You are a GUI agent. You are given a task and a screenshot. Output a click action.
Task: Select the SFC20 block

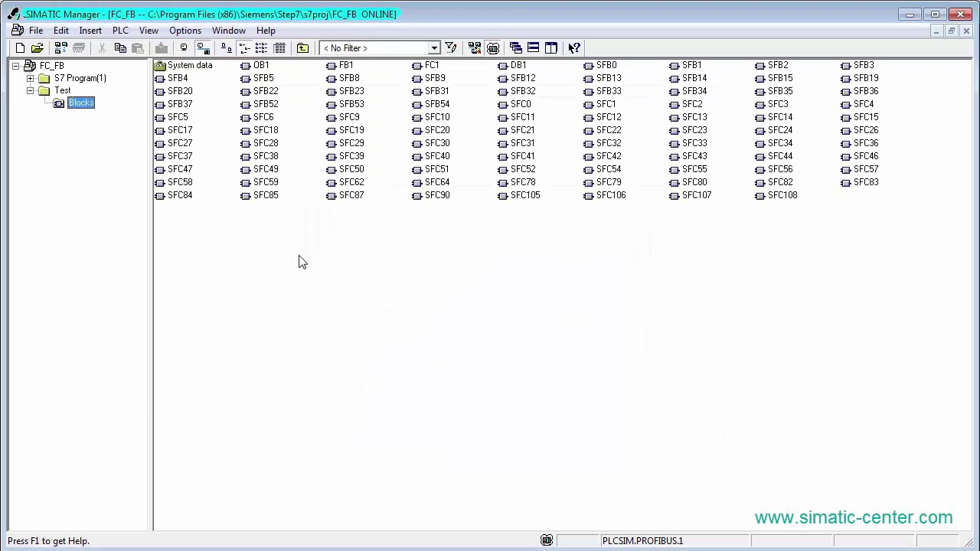point(431,130)
